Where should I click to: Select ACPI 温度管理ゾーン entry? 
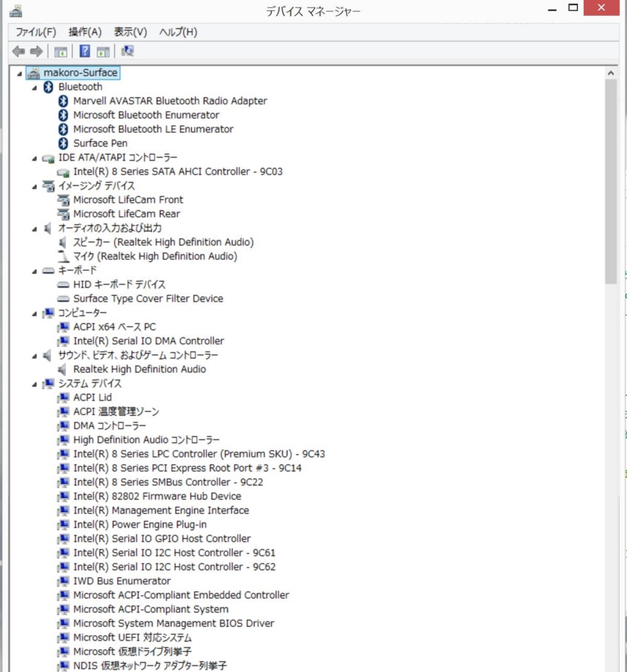point(116,412)
